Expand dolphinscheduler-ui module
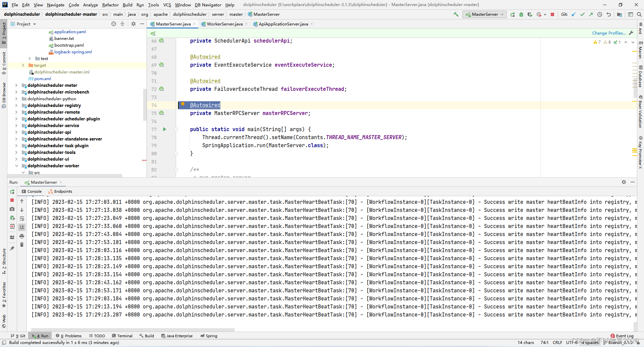This screenshot has height=347, width=644. 16,159
